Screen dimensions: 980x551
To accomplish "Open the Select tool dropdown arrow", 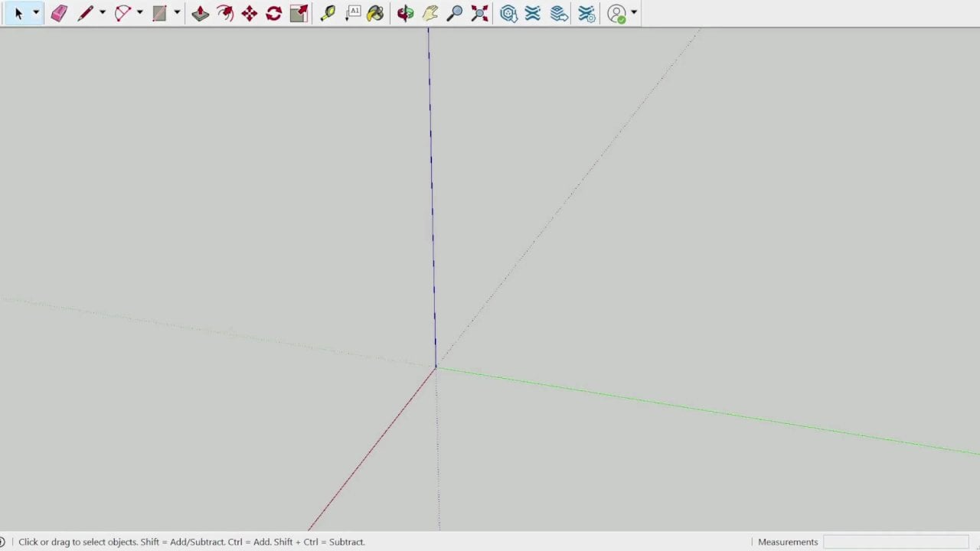I will tap(35, 13).
